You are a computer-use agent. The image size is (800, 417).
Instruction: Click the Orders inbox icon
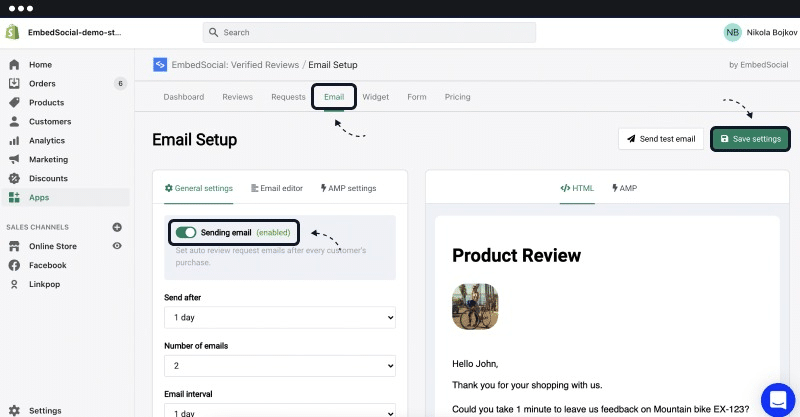tap(14, 84)
